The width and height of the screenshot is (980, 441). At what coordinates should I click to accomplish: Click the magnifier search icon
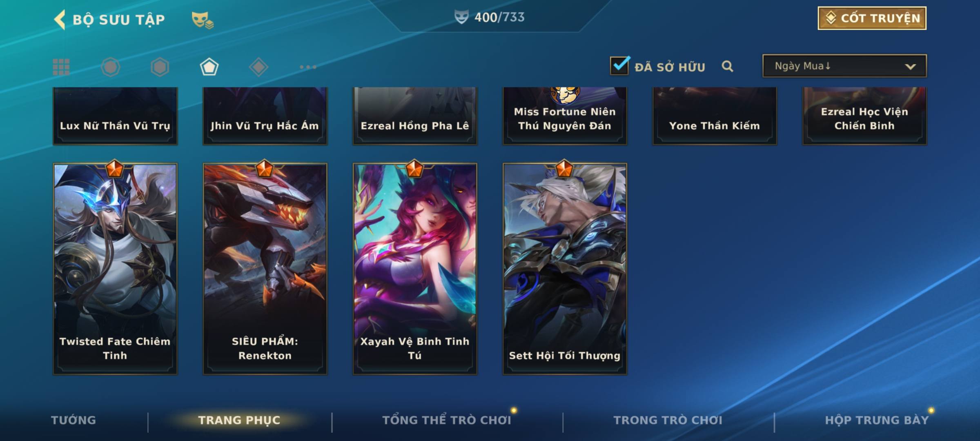(727, 66)
